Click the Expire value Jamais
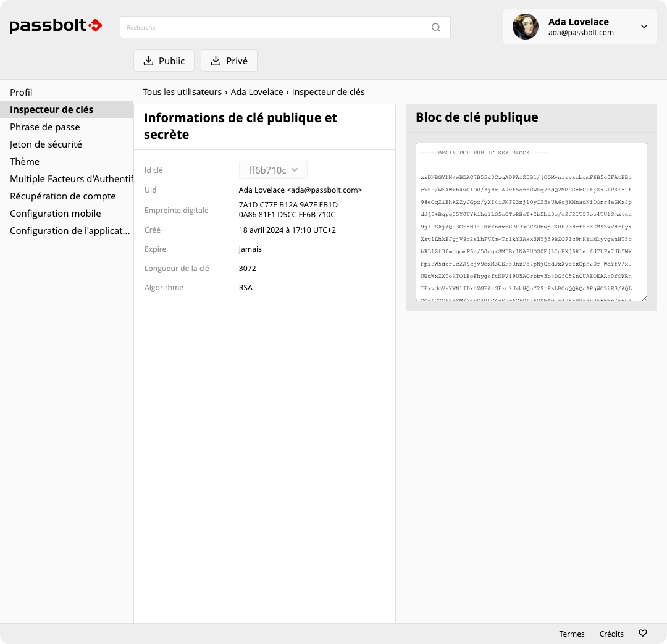This screenshot has height=644, width=667. tap(250, 249)
